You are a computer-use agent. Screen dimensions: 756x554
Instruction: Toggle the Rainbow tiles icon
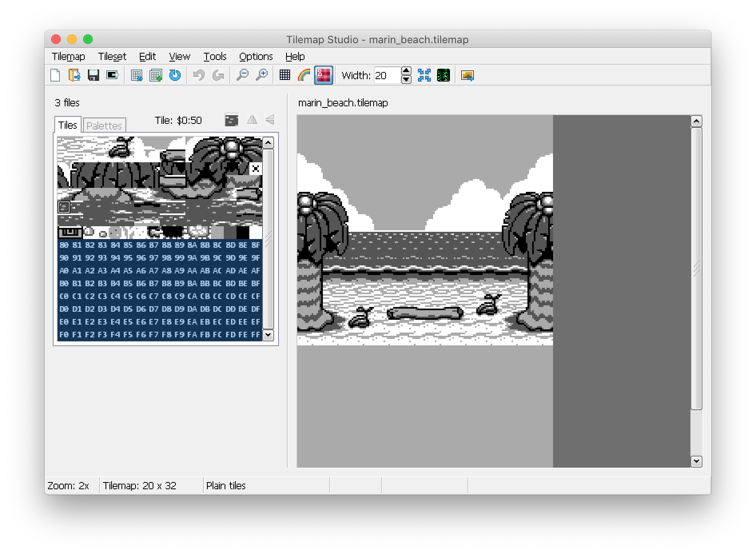[304, 75]
